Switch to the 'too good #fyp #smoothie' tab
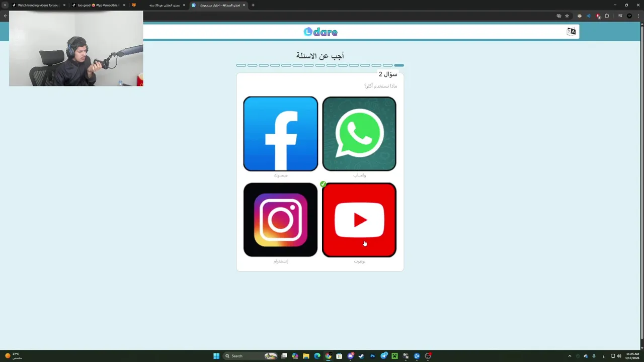This screenshot has width=644, height=362. point(98,5)
